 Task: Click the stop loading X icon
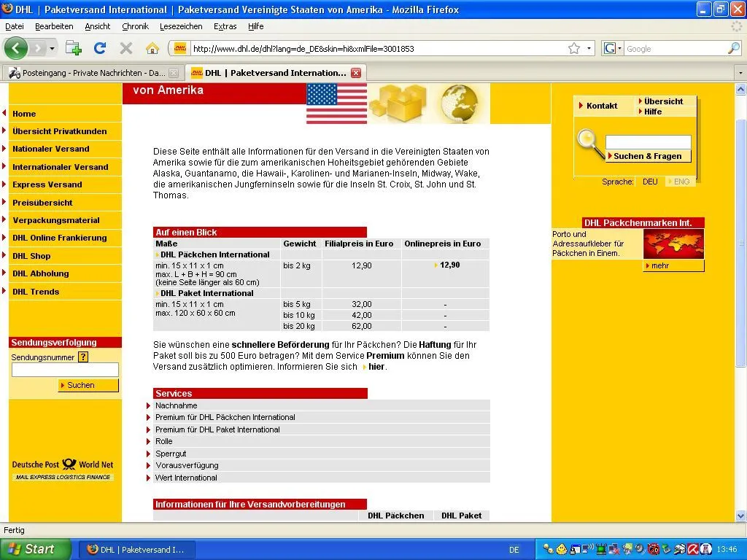(126, 48)
